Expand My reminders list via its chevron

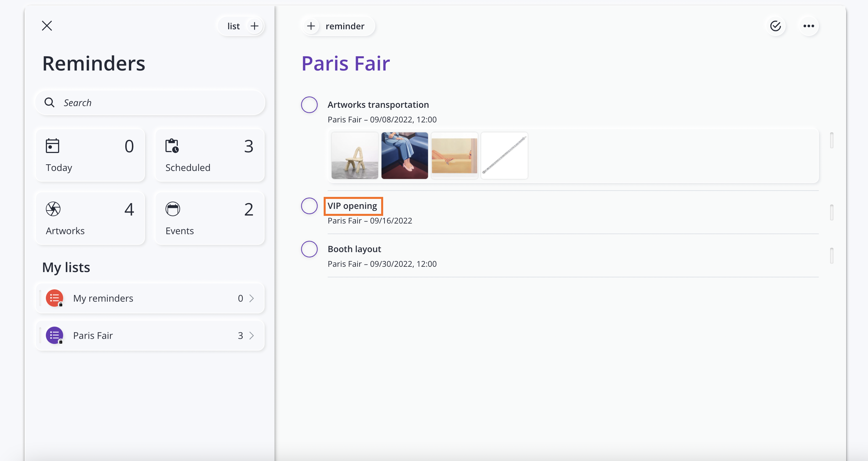point(252,298)
